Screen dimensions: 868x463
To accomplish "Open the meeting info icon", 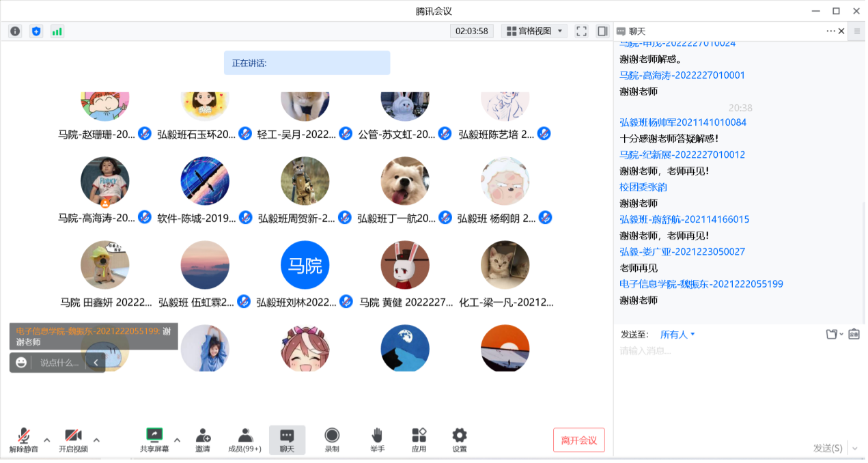I will [15, 31].
